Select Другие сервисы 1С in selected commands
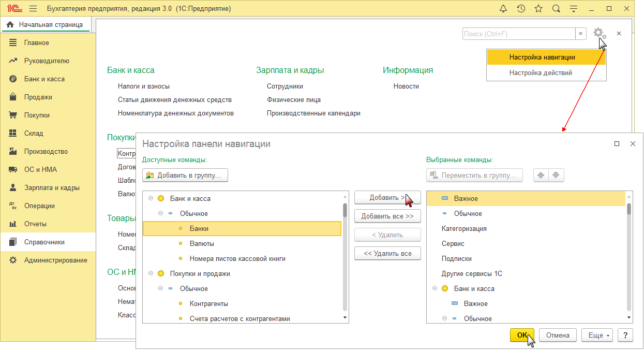Viewport: 644px width, 350px height. 526,273
